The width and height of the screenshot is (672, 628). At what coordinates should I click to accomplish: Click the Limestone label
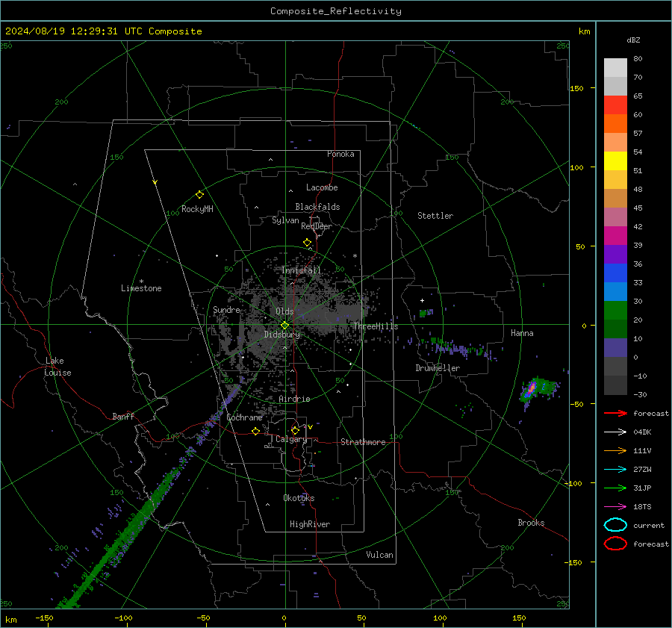click(141, 288)
